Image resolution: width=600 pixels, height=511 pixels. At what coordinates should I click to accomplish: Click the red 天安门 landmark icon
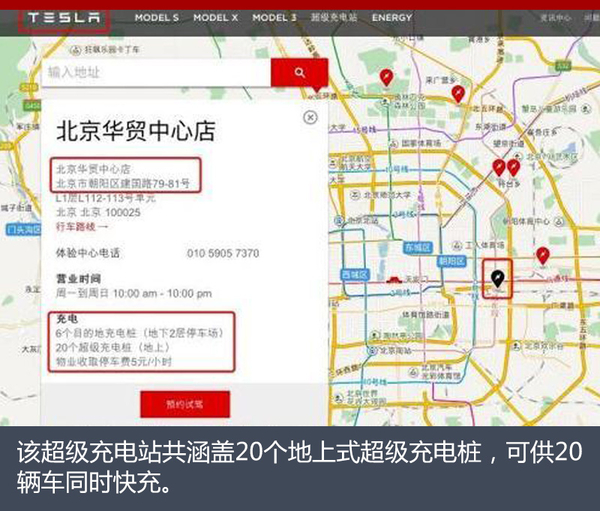[393, 280]
